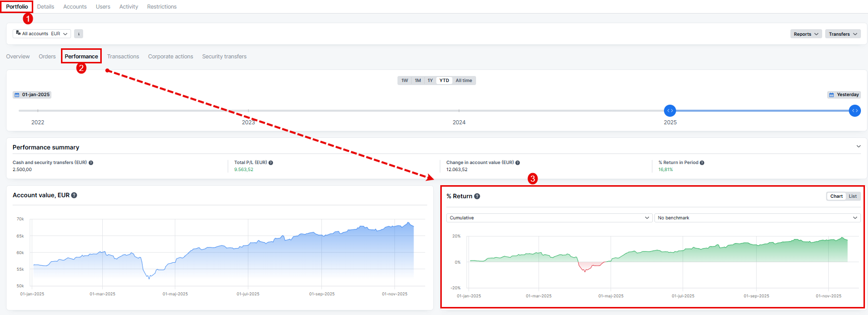Select the All time range

463,81
